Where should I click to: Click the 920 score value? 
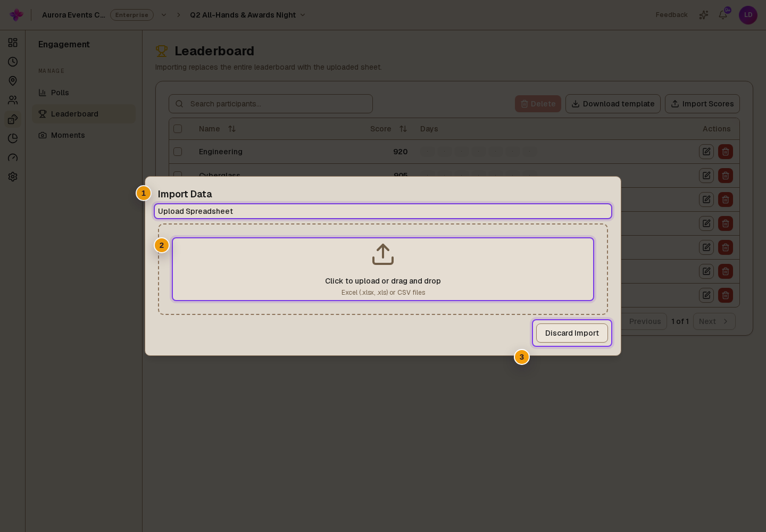point(401,152)
